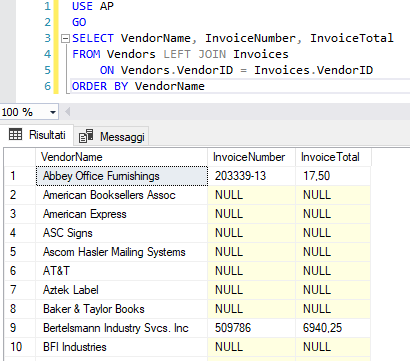Screen dimensions: 410x361
Task: Select row header number 5
Action: [x=20, y=252]
